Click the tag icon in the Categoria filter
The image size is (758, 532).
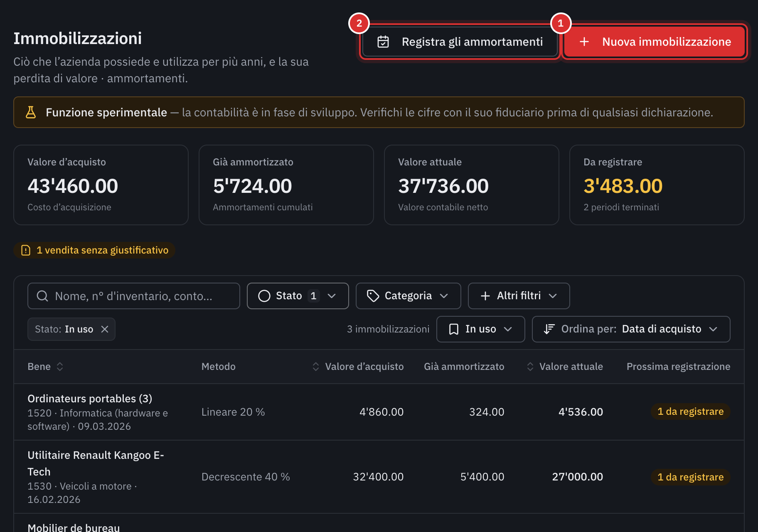tap(373, 296)
